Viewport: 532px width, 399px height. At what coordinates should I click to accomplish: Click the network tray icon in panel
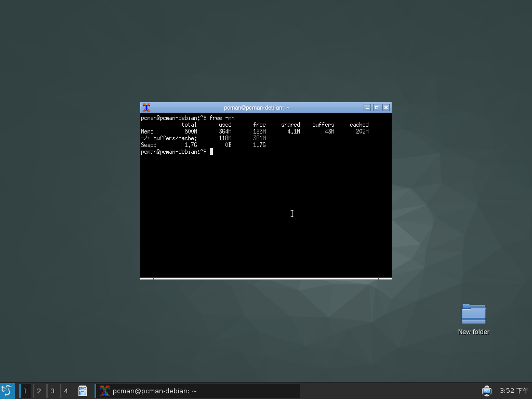[486, 391]
